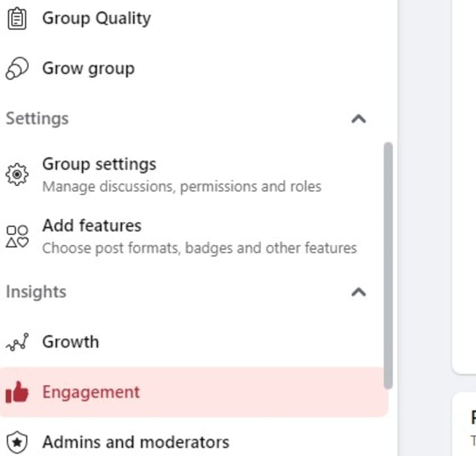
Task: Collapse the Settings section chevron
Action: [358, 119]
